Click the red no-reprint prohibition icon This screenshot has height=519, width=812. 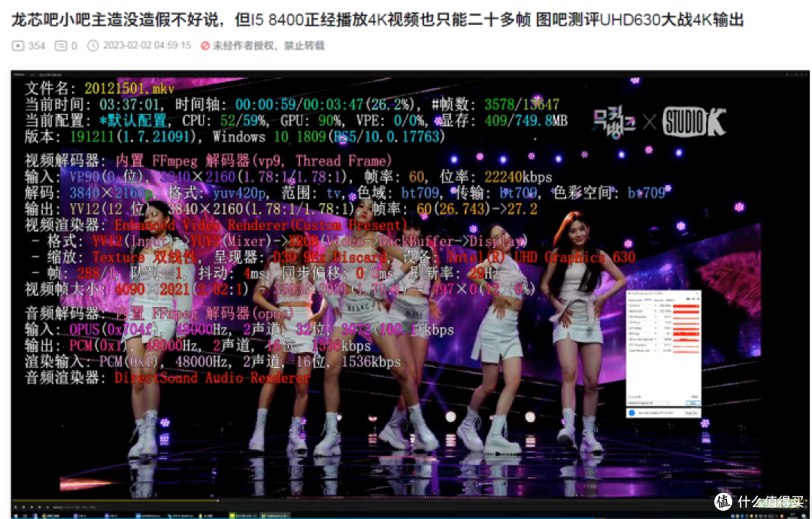point(205,46)
